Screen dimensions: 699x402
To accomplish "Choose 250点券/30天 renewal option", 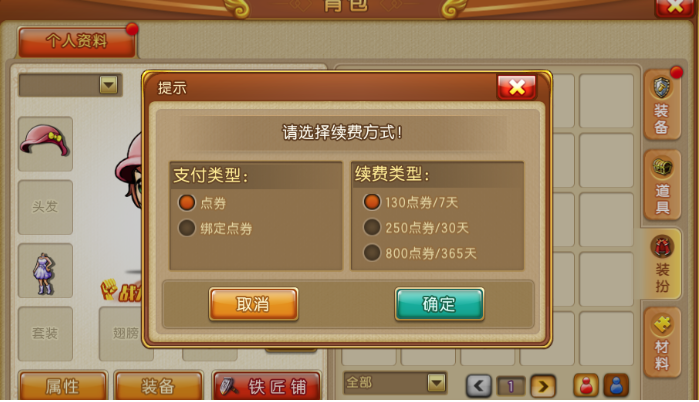I will click(372, 227).
